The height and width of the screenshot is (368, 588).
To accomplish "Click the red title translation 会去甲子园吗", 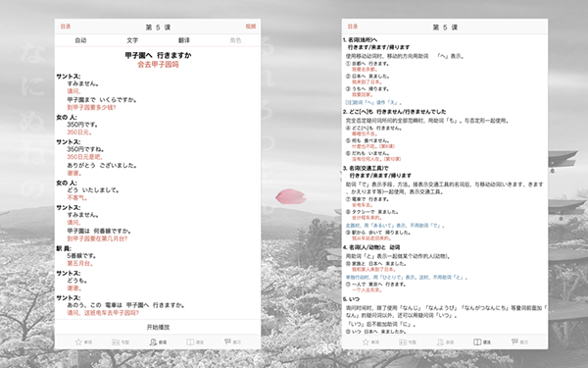I will (158, 65).
